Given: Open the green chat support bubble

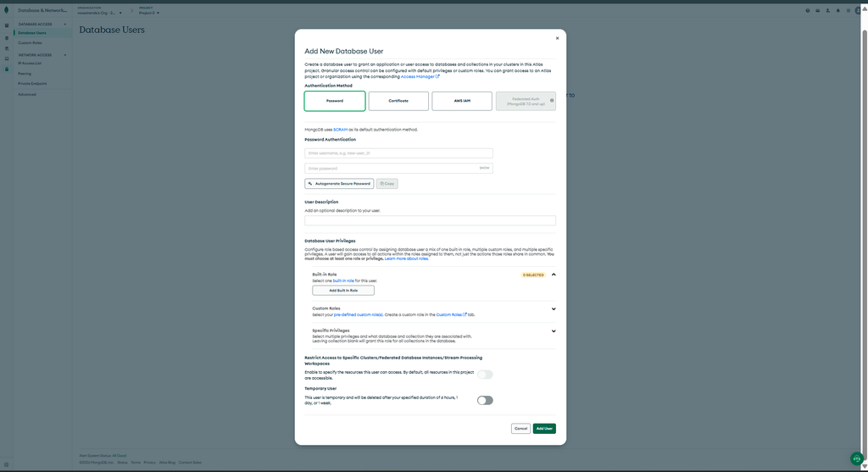Looking at the screenshot, I should [x=856, y=458].
